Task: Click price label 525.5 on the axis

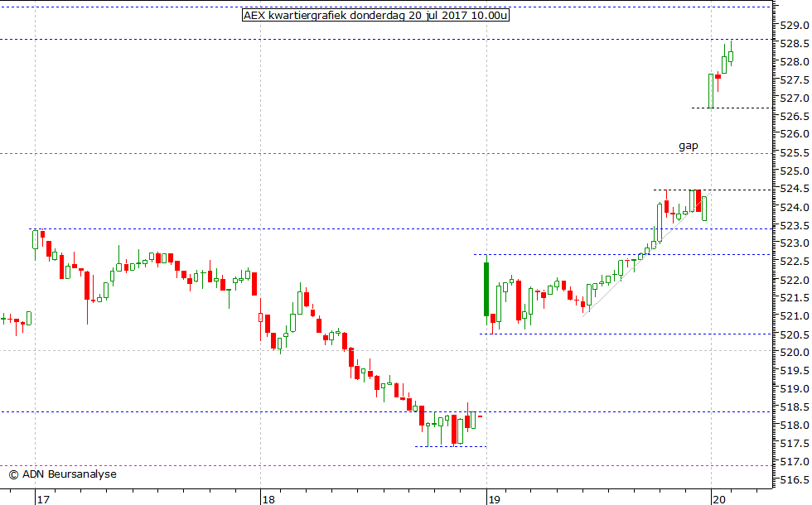Action: click(x=795, y=153)
